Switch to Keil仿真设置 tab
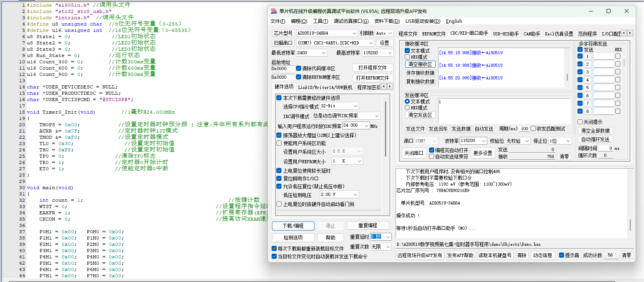The width and height of the screenshot is (644, 282). (559, 34)
